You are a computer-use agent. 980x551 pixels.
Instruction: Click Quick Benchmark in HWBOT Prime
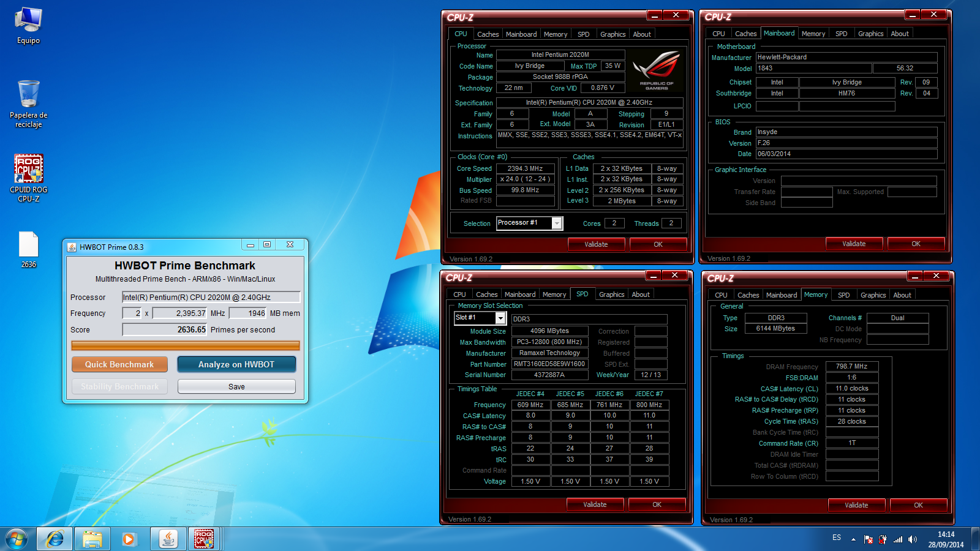click(x=119, y=364)
